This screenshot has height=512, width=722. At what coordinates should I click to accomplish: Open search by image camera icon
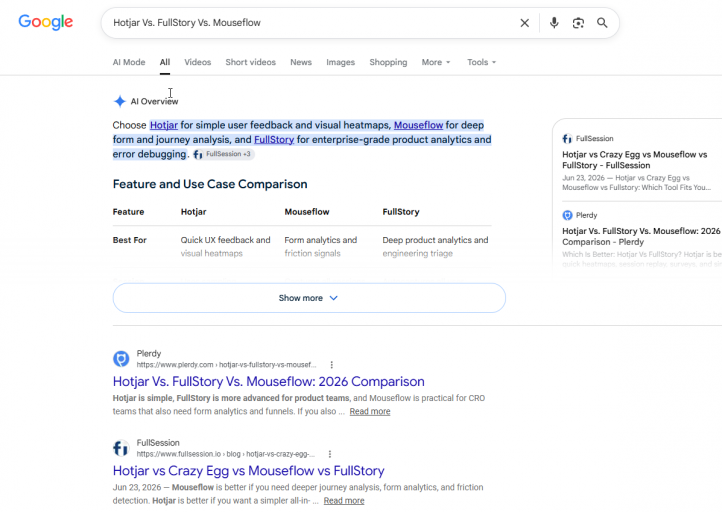tap(578, 23)
